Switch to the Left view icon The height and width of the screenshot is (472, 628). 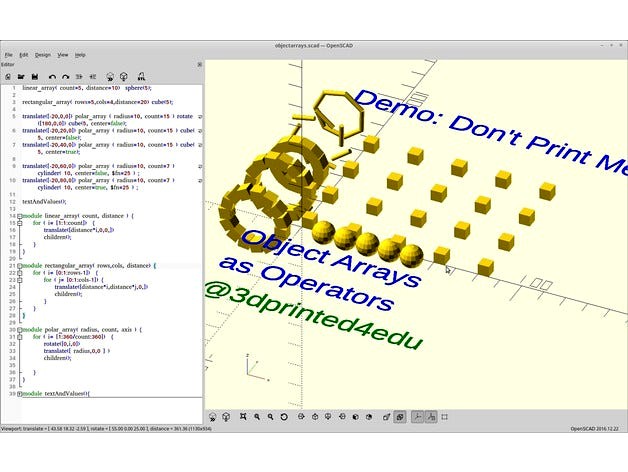[342, 417]
